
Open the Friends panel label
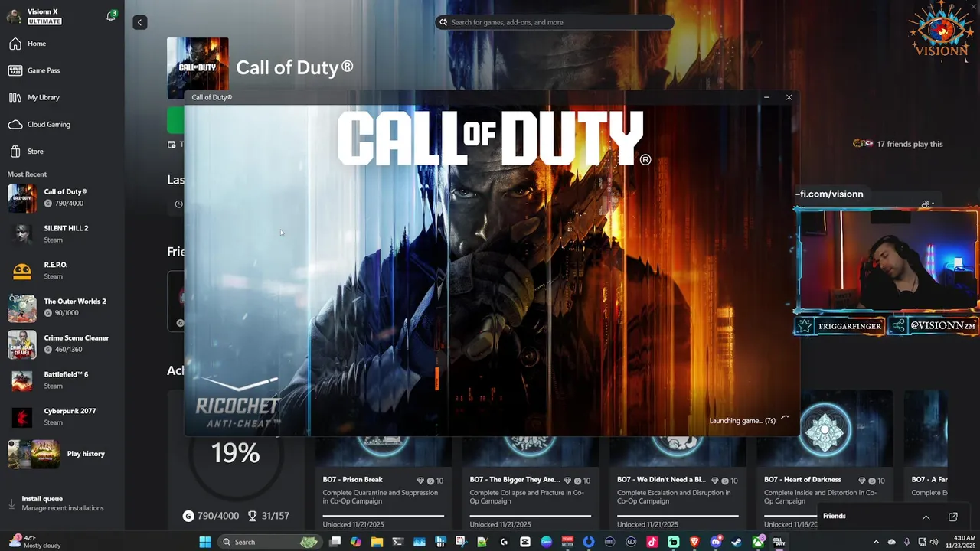[x=835, y=516]
